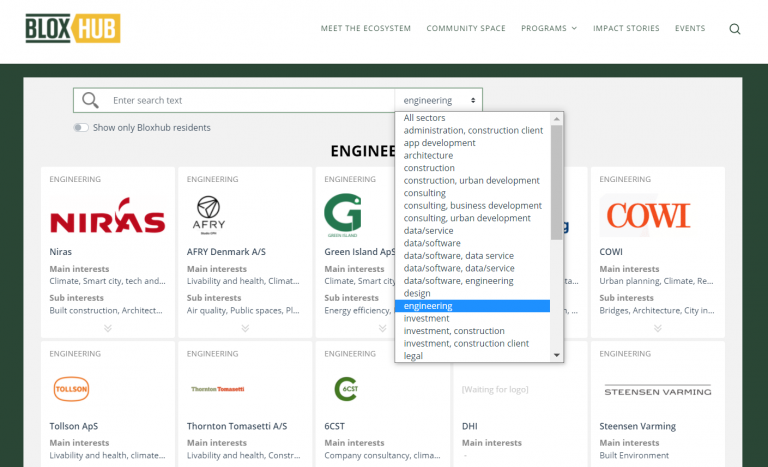Screen dimensions: 768x467
Task: Pick data/software, data service option
Action: coord(472,256)
